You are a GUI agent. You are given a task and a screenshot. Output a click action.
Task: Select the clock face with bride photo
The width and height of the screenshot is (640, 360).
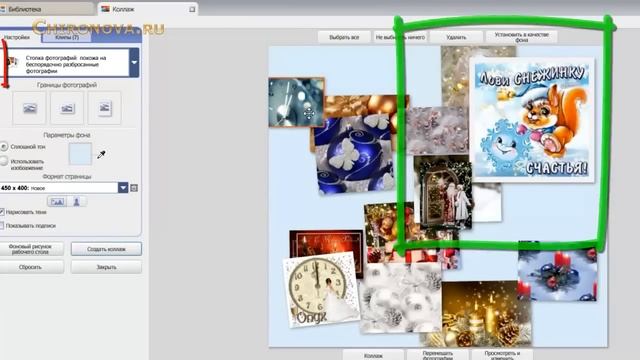[x=322, y=290]
